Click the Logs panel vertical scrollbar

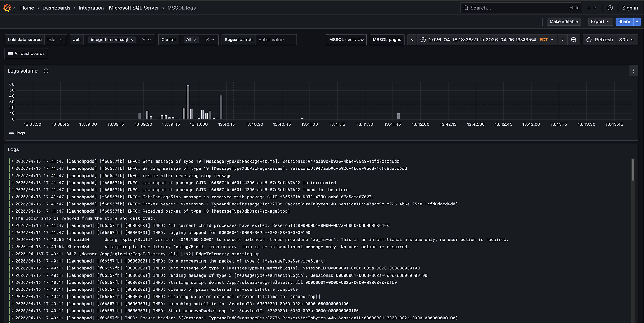click(x=633, y=170)
